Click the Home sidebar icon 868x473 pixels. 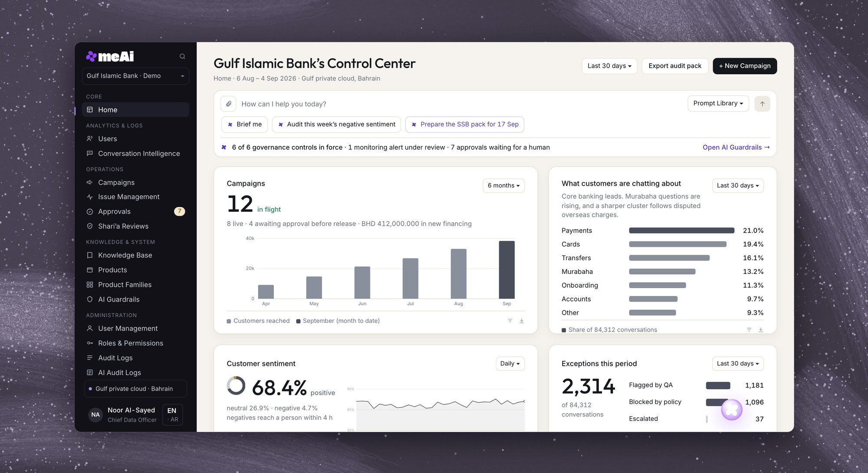90,110
